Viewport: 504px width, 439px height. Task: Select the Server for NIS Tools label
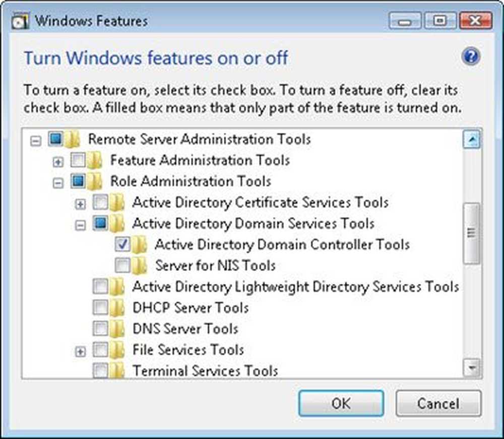[215, 266]
